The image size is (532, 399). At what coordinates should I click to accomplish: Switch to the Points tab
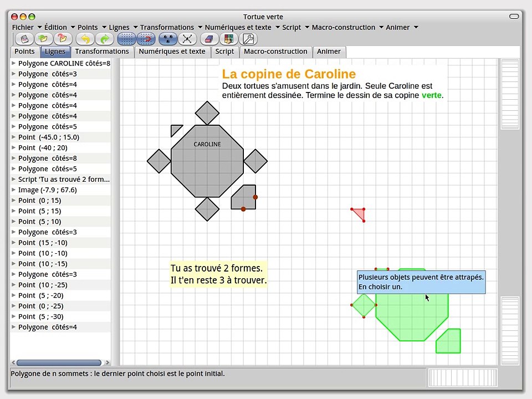click(24, 52)
